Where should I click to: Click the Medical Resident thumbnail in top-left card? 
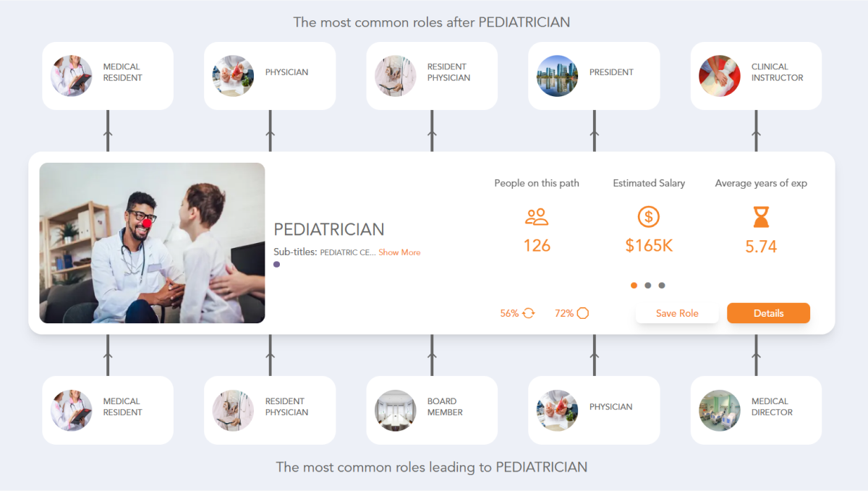click(71, 75)
